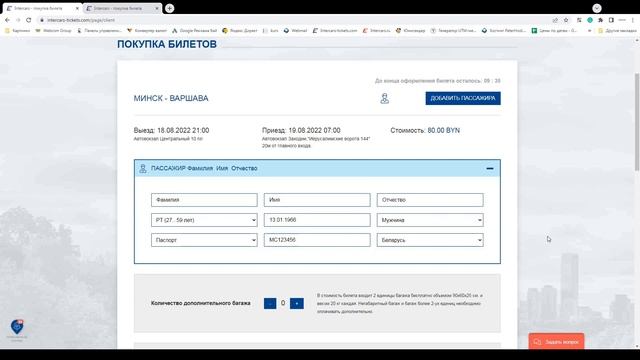Click the browser back arrow
The image size is (640, 360).
pos(7,20)
